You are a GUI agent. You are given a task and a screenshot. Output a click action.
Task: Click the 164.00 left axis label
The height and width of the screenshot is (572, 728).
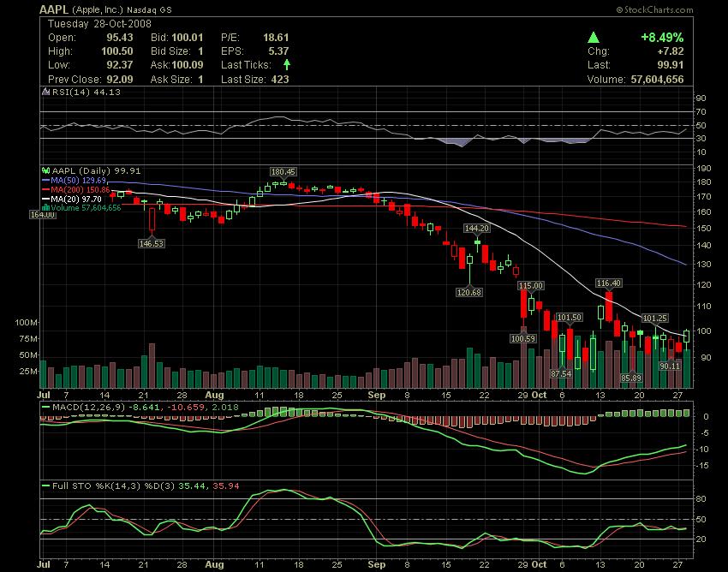(x=43, y=214)
